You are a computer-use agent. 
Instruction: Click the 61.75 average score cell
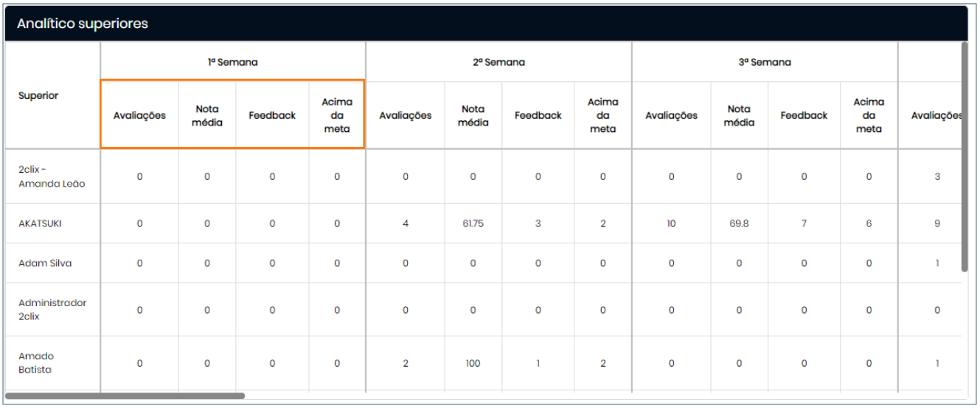[x=473, y=224]
